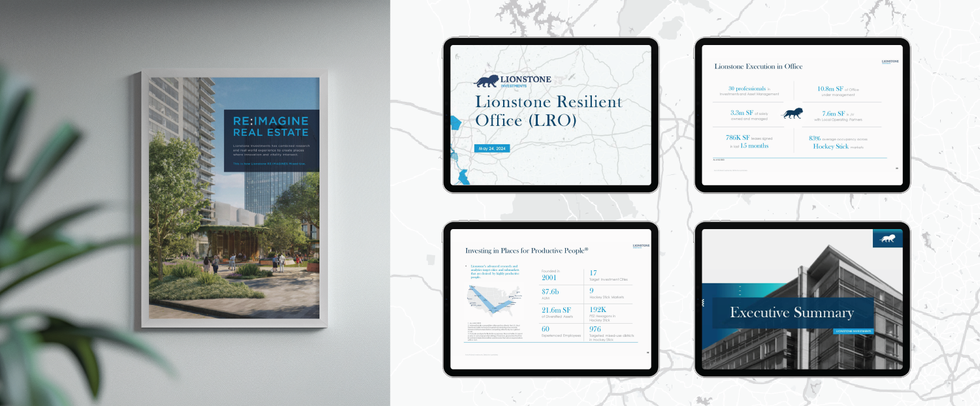Select the US map graphic on the Investing slide
The width and height of the screenshot is (980, 406).
tap(495, 300)
